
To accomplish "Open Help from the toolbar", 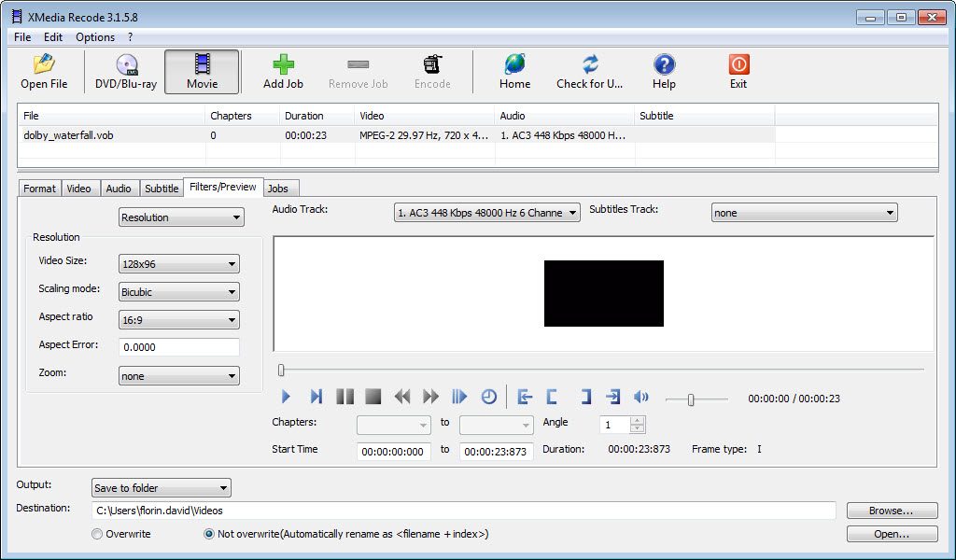I will 664,72.
